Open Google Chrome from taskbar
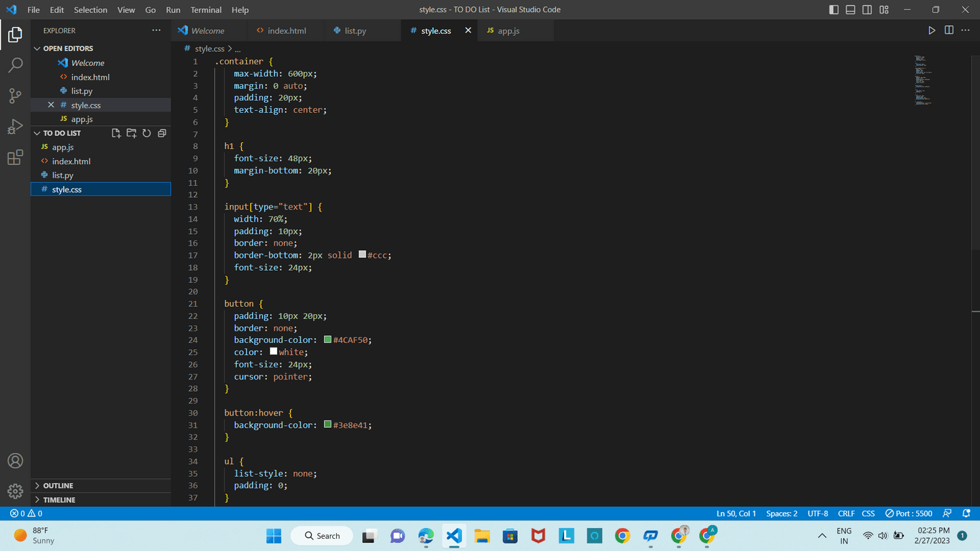 point(622,536)
